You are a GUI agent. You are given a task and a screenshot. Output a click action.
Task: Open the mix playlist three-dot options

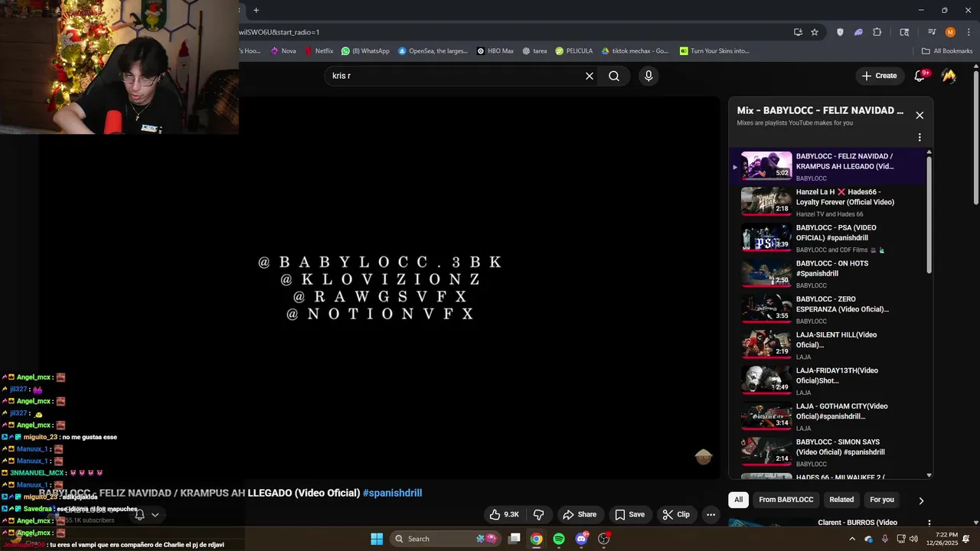coord(920,138)
